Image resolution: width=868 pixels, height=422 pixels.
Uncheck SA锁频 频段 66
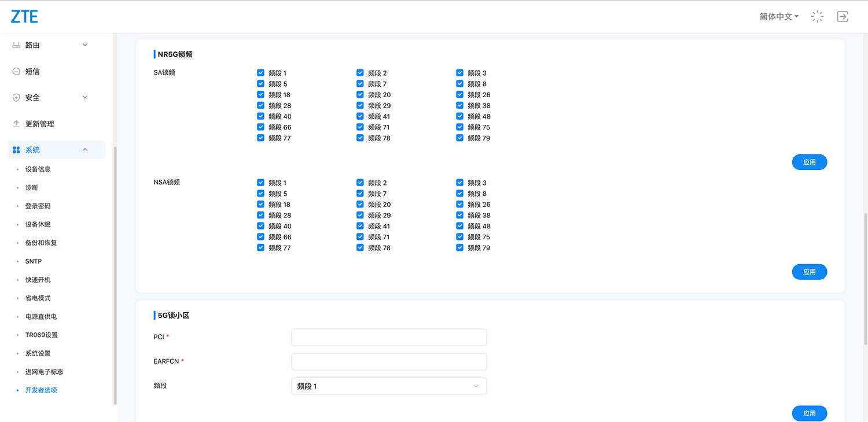(x=260, y=127)
